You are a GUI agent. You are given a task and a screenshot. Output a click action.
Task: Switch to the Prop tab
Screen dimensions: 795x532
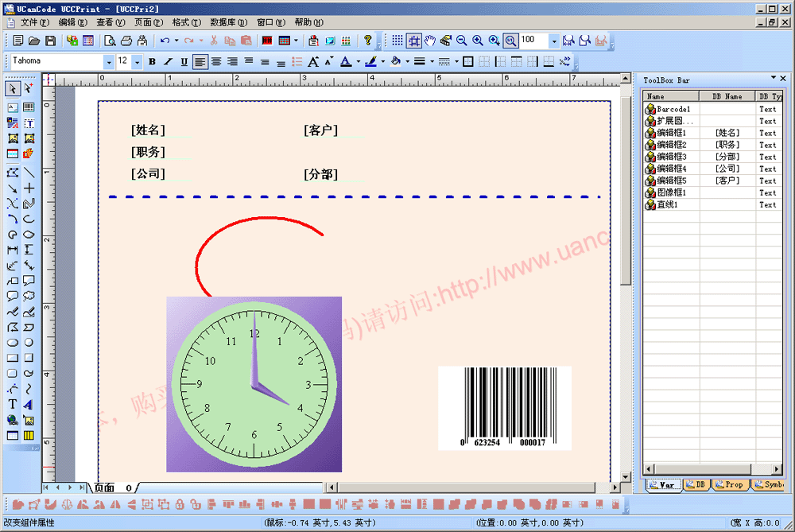(728, 484)
